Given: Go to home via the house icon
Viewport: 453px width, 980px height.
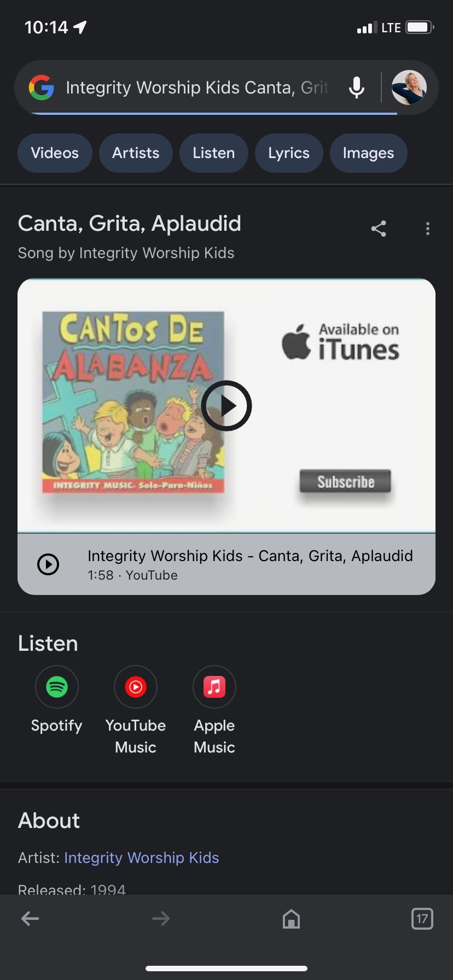Looking at the screenshot, I should 291,919.
